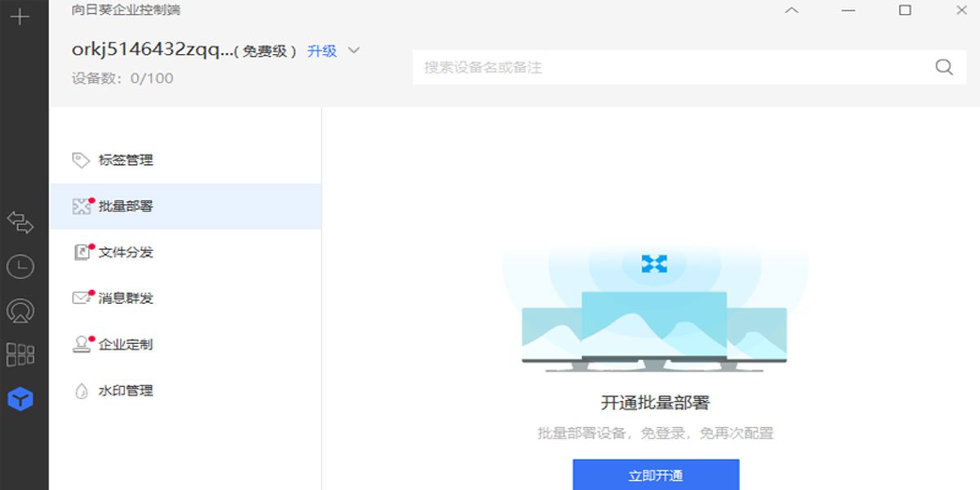Click the plus icon in the left sidebar
The width and height of the screenshot is (980, 490).
tap(20, 17)
